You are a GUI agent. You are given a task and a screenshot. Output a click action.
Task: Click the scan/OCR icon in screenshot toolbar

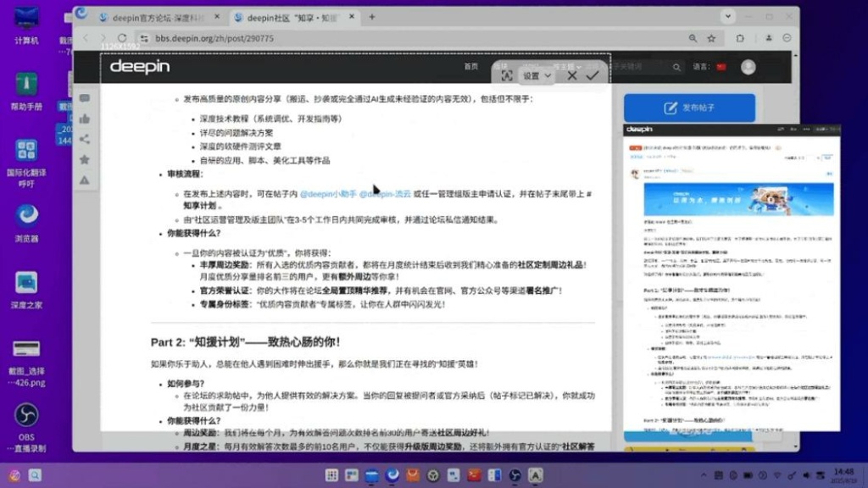point(507,75)
